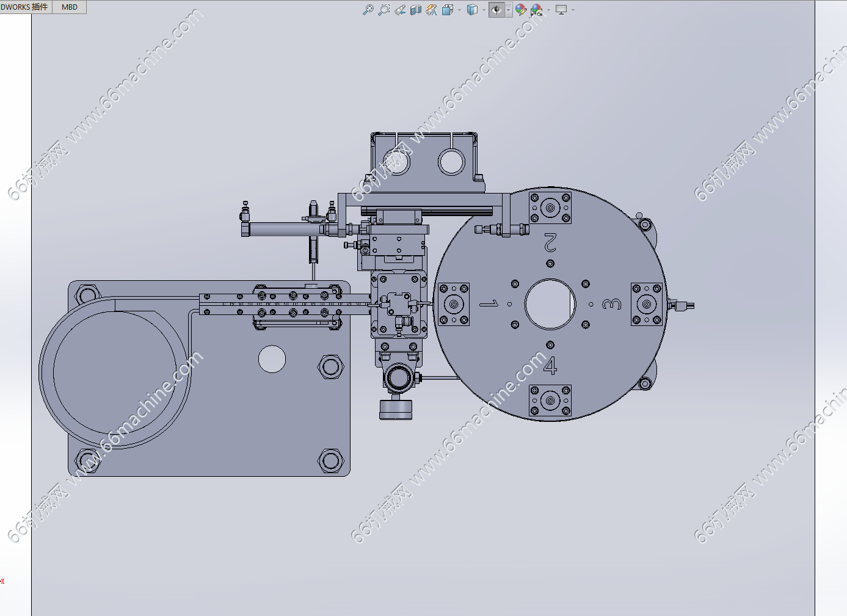Click the View Orientation cube icon
Screen dimensions: 847x616
coord(447,10)
